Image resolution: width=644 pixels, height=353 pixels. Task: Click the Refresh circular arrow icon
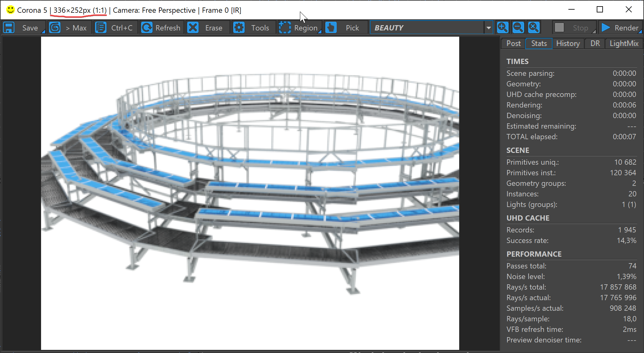147,28
